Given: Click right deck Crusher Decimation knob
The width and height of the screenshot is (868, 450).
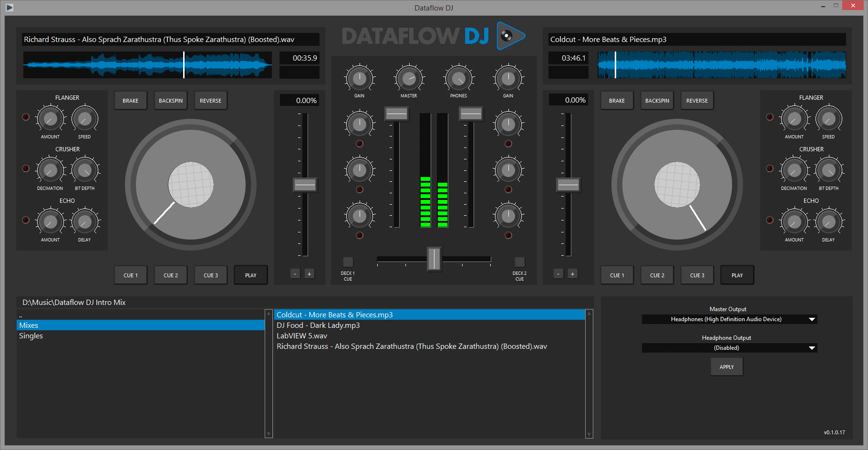Looking at the screenshot, I should click(x=794, y=171).
